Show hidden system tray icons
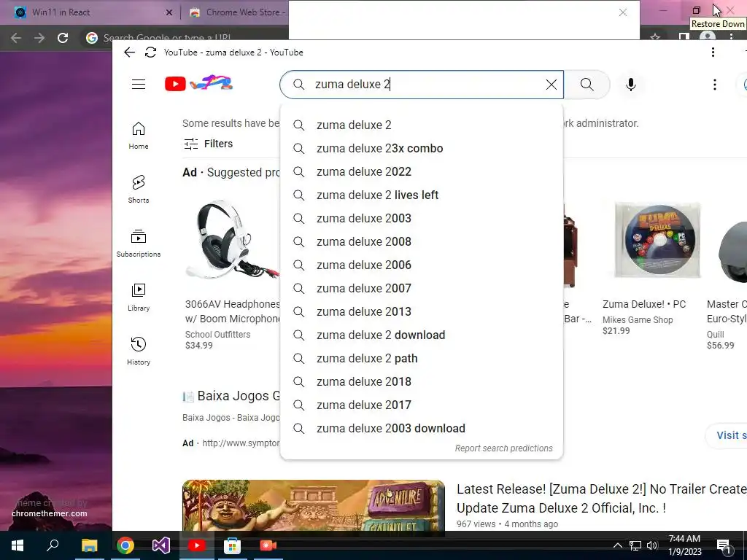747x560 pixels. click(617, 545)
